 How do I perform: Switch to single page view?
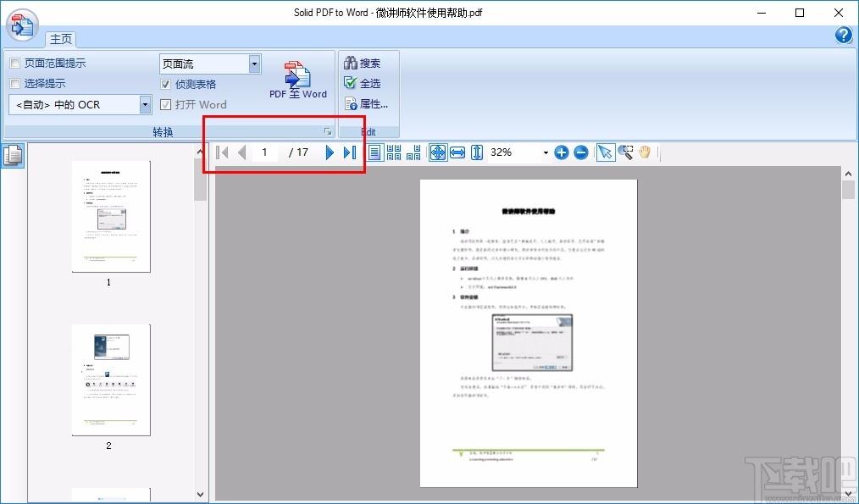374,152
